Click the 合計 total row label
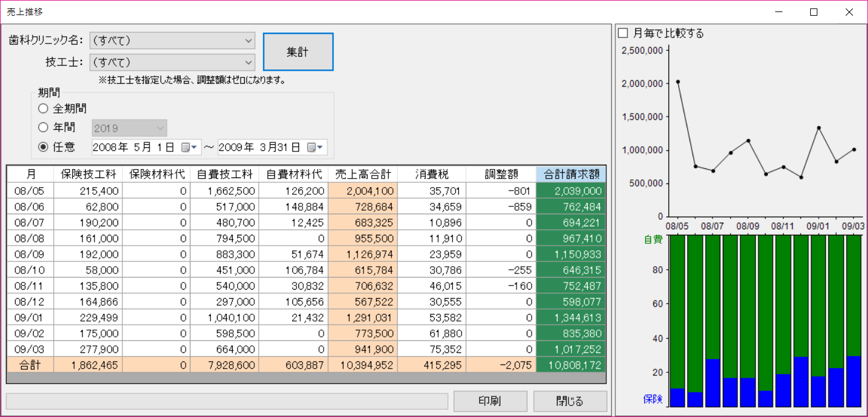Image resolution: width=868 pixels, height=417 pixels. [30, 364]
